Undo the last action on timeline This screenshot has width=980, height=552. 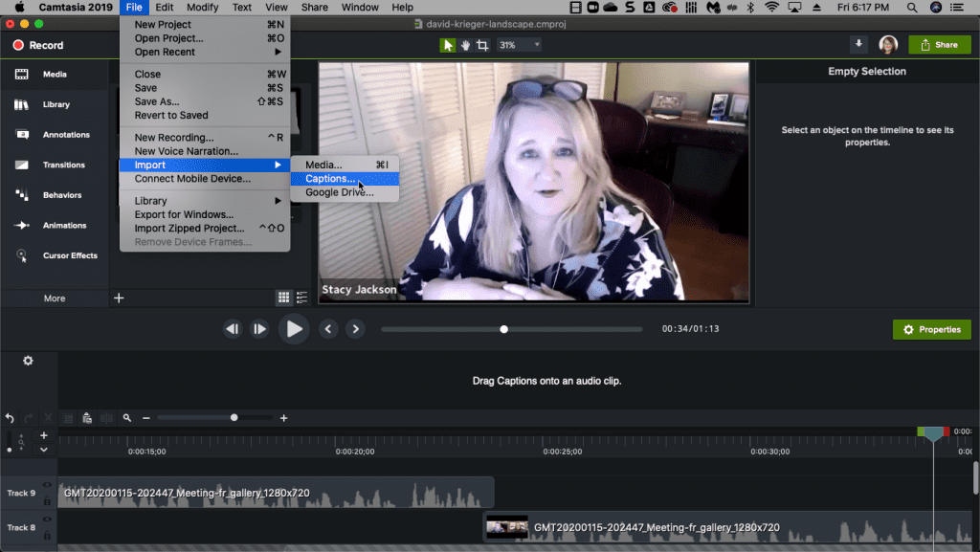pos(10,418)
